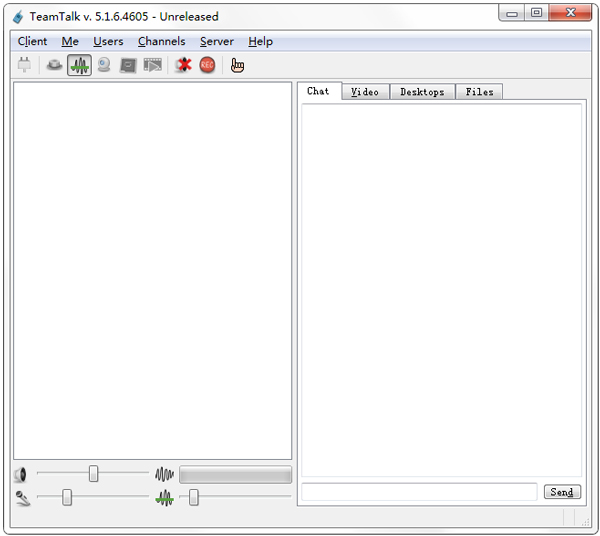The height and width of the screenshot is (536, 600).
Task: Click the stream media file icon
Action: [x=153, y=65]
